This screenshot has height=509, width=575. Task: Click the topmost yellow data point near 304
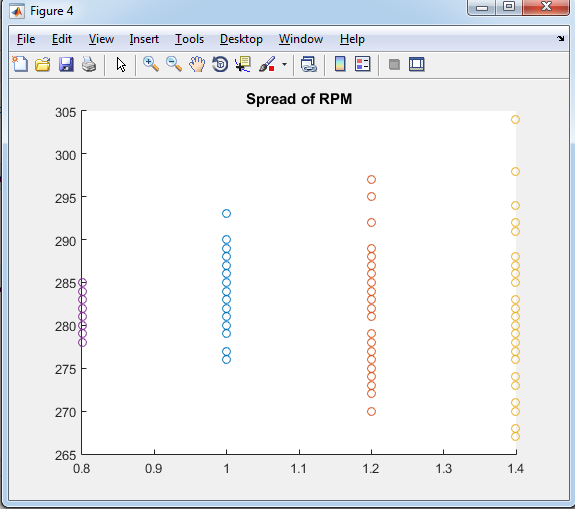515,120
